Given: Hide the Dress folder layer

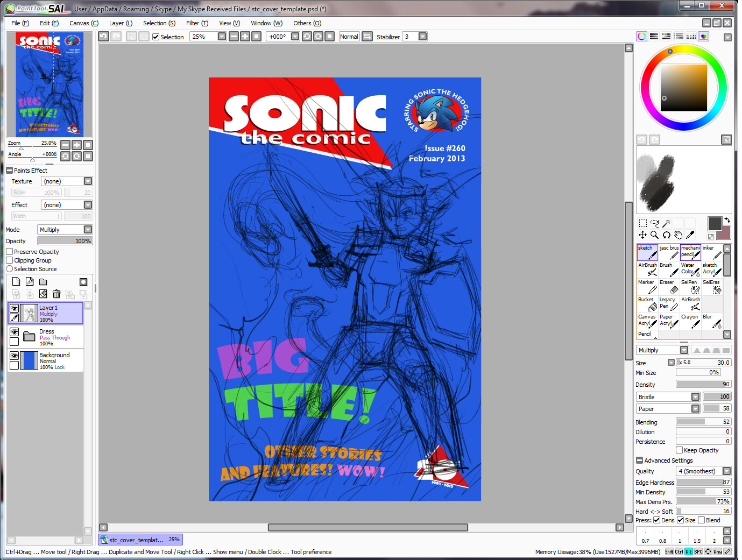Looking at the screenshot, I should (x=15, y=332).
